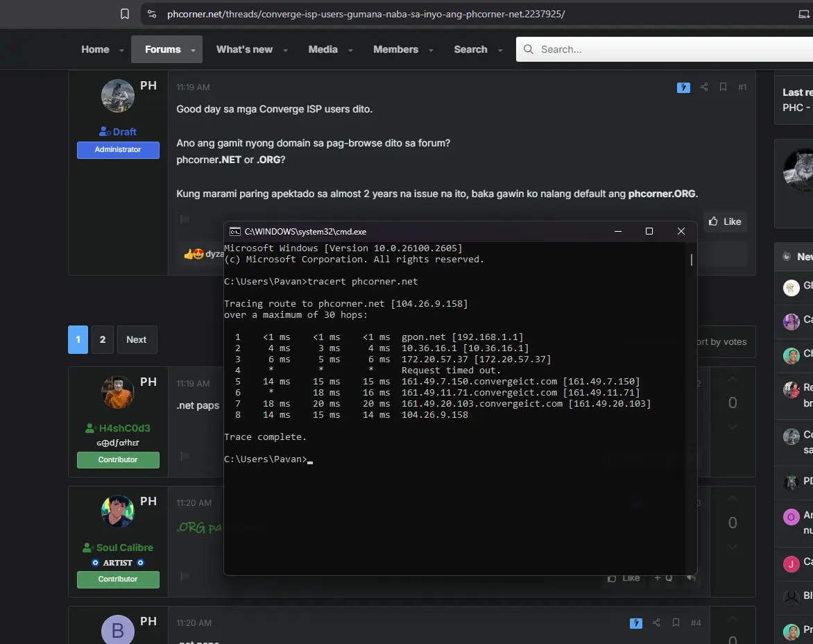Upvote post #4 with up arrow

pyautogui.click(x=732, y=618)
